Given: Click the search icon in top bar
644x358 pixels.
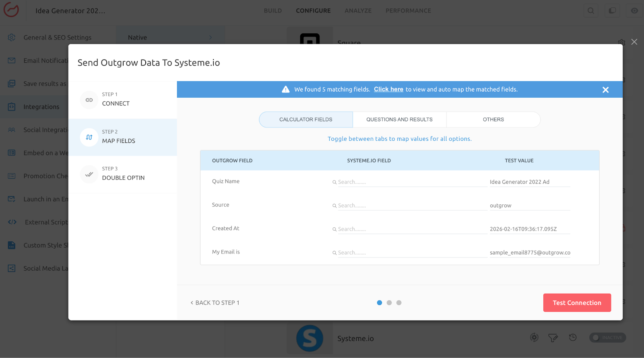Looking at the screenshot, I should click(590, 11).
